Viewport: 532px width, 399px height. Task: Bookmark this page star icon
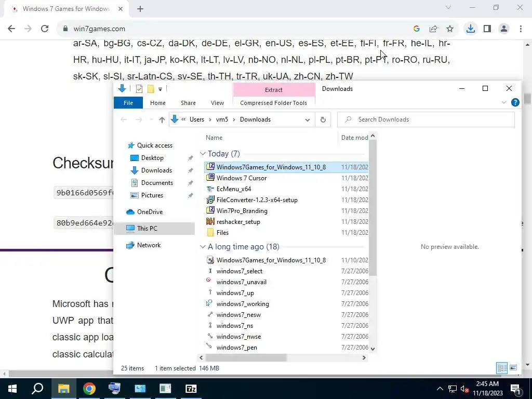pos(450,29)
